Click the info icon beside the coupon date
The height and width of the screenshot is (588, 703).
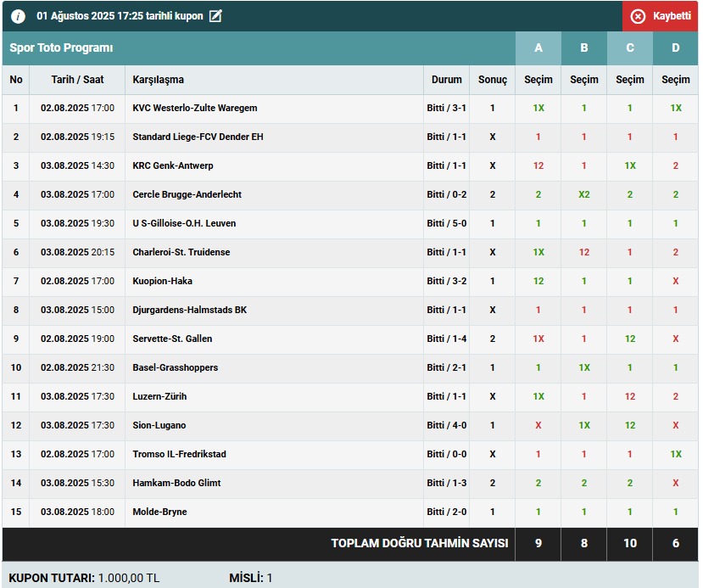[x=18, y=16]
